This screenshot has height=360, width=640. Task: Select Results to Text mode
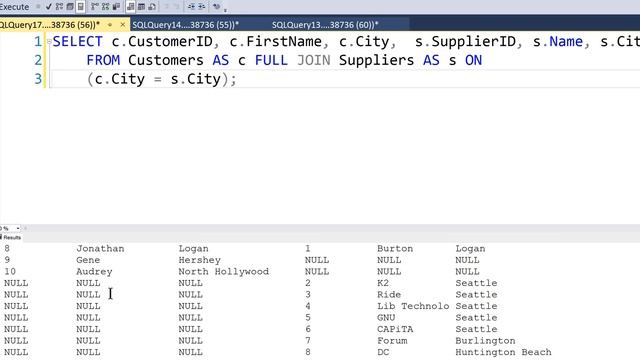[x=130, y=7]
